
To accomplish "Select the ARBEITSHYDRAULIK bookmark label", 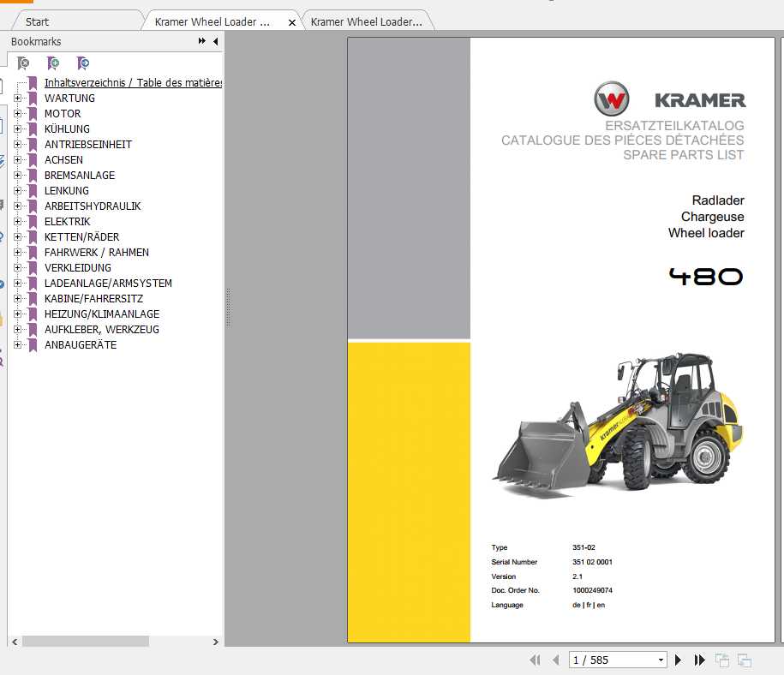I will (x=93, y=206).
